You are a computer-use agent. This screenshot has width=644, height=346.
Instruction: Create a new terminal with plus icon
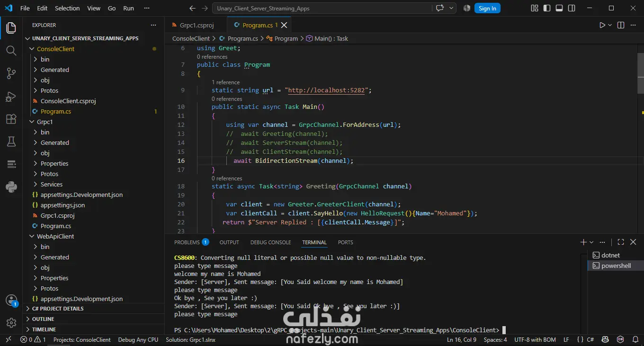pyautogui.click(x=583, y=242)
